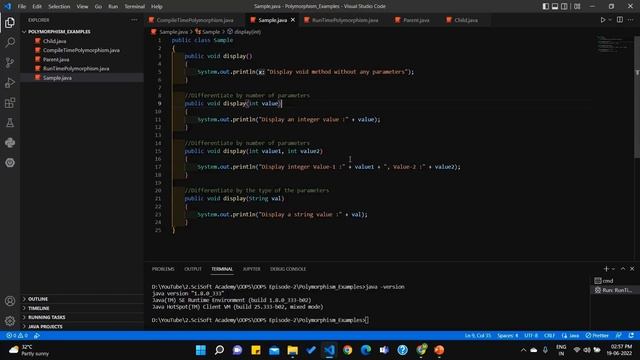Open the Run dropdown arrow next to play

pyautogui.click(x=610, y=20)
